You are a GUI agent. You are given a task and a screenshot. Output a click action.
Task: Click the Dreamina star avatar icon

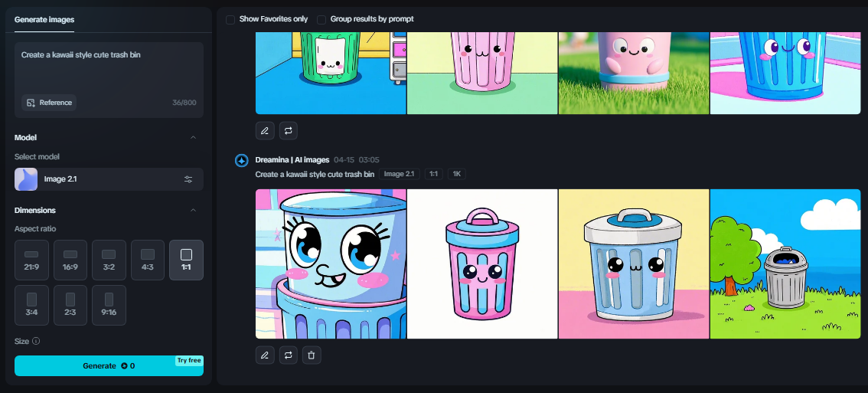click(x=241, y=161)
